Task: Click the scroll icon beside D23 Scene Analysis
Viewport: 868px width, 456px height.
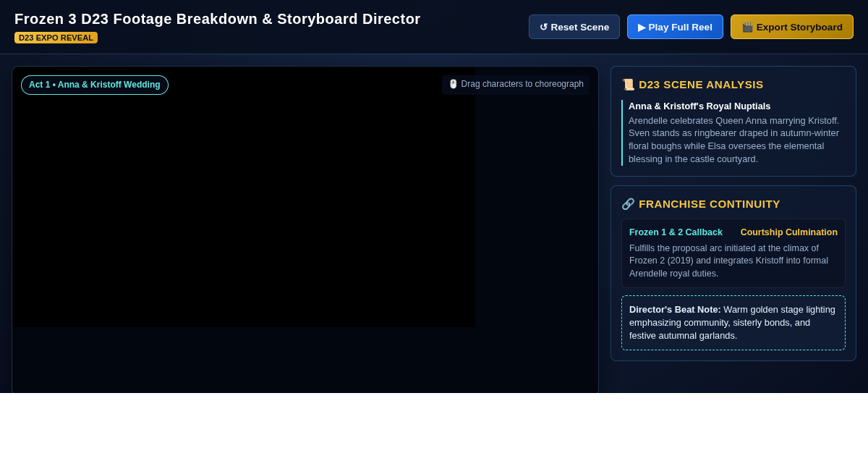Action: [628, 85]
